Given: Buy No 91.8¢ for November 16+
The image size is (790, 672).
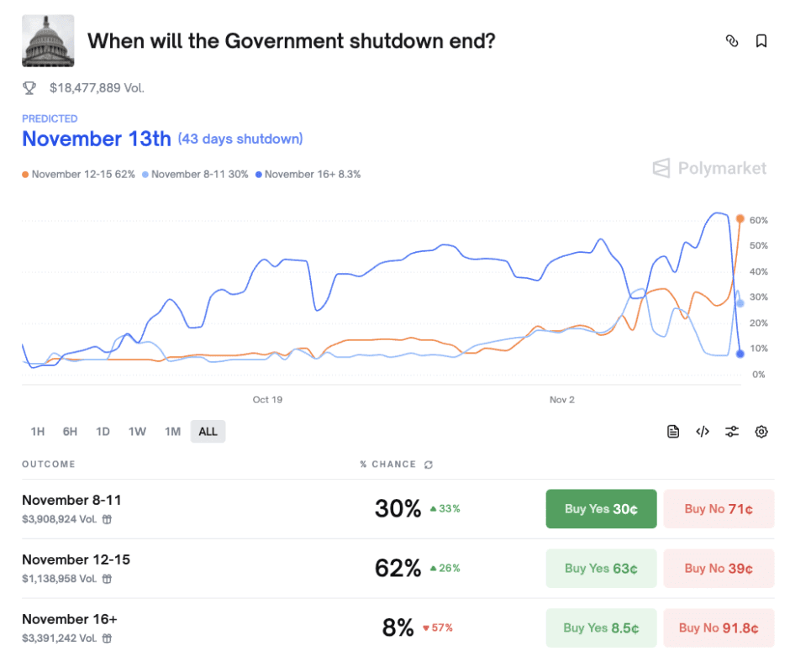Looking at the screenshot, I should click(x=719, y=627).
